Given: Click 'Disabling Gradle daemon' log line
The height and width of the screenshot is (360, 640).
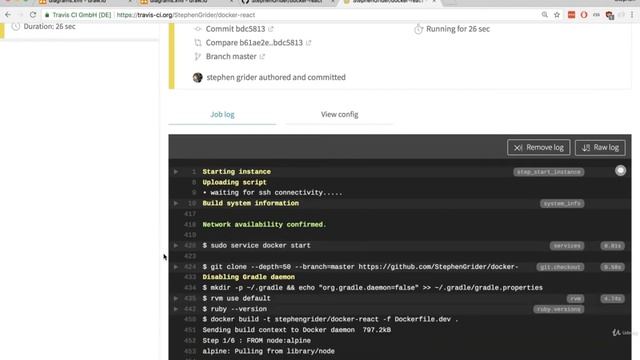Looking at the screenshot, I should click(249, 277).
